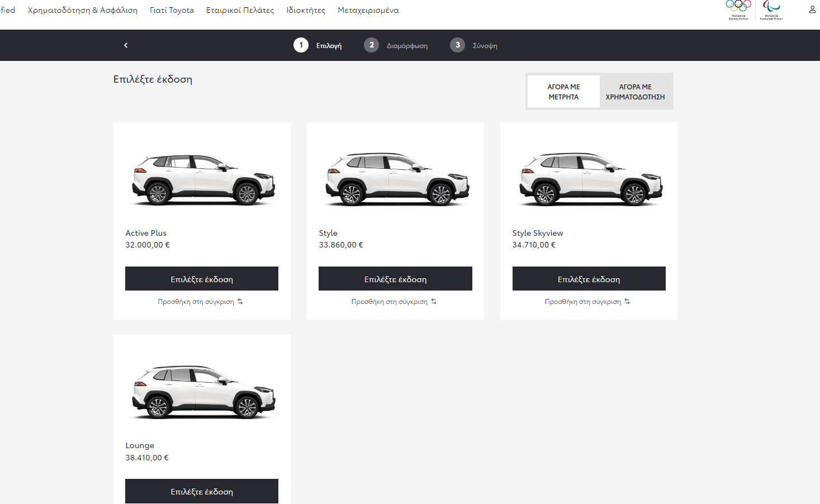Click Επιλέξτε έκδοση for the Style card

(x=395, y=279)
